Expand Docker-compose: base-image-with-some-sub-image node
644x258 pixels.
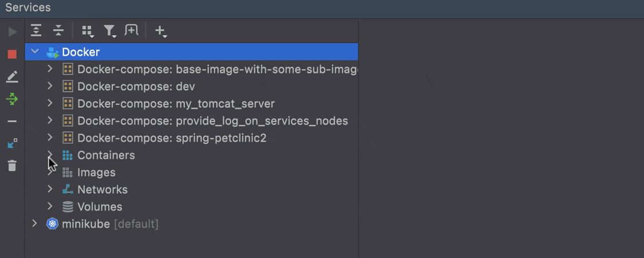(x=50, y=69)
